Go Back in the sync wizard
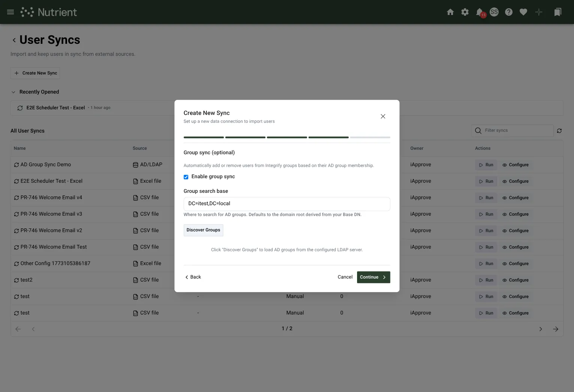 coord(193,277)
